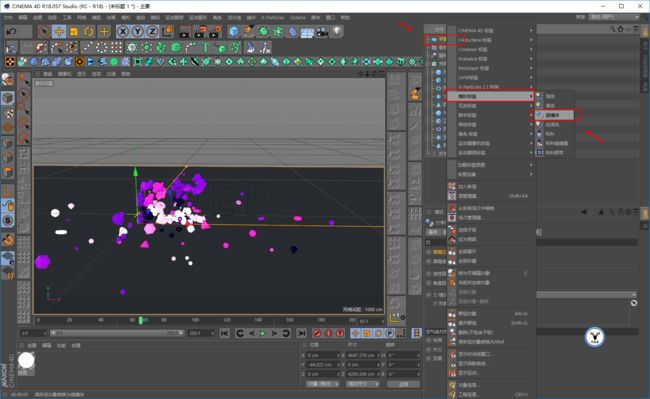Open the highlighted simulation tags menu entry
The image size is (650, 399).
point(490,96)
